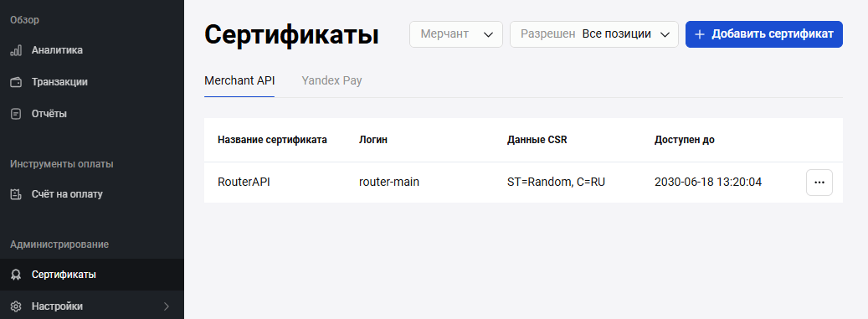The height and width of the screenshot is (319, 868).
Task: Click the Добавить сертификат button
Action: [x=764, y=34]
